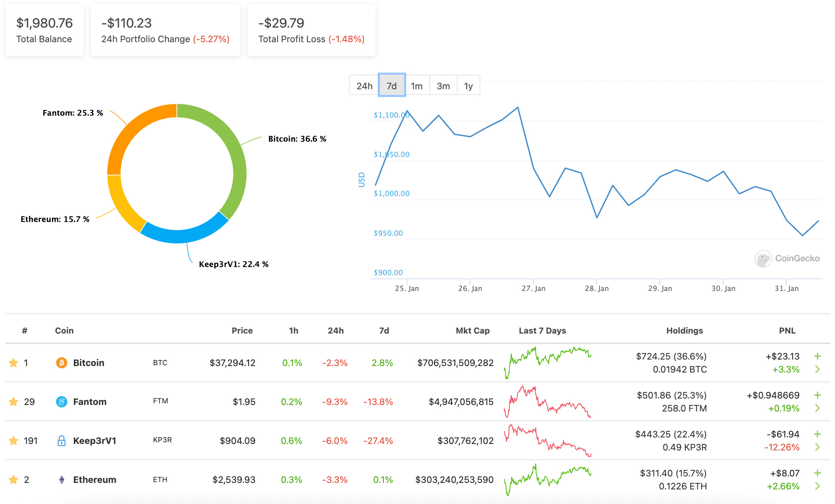The height and width of the screenshot is (504, 835).
Task: Open the Keep3rV1 coin page link
Action: (95, 441)
